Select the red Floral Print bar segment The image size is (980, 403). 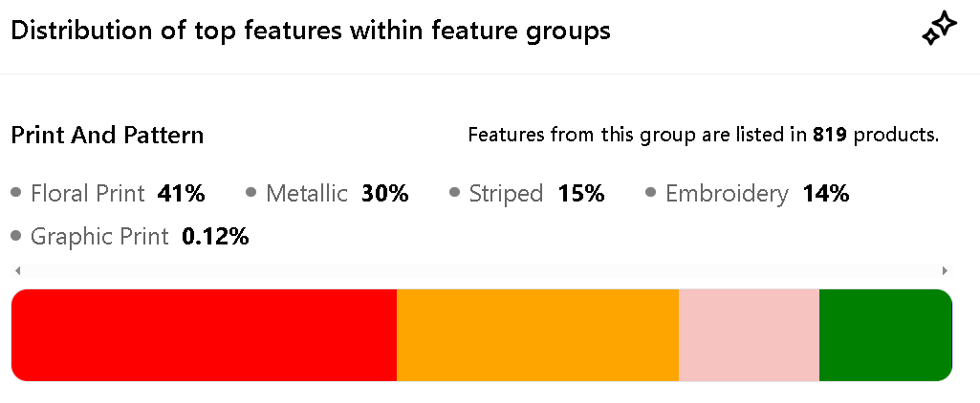coord(204,334)
